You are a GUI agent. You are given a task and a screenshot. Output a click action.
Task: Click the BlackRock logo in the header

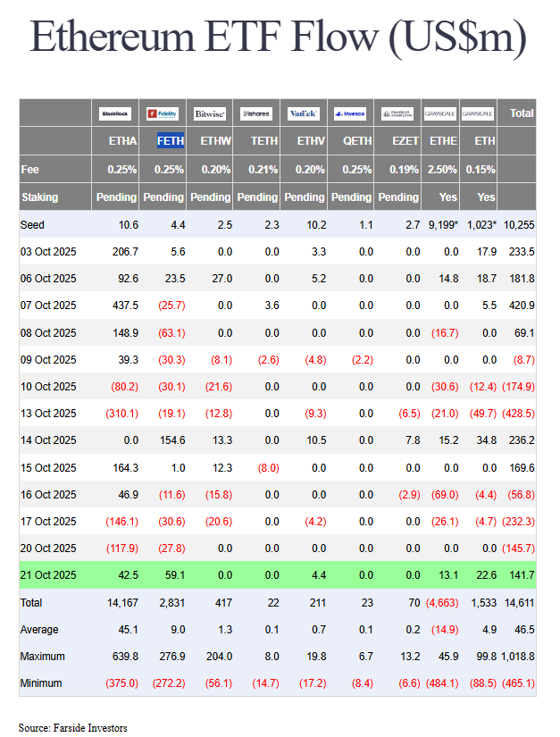pyautogui.click(x=116, y=113)
